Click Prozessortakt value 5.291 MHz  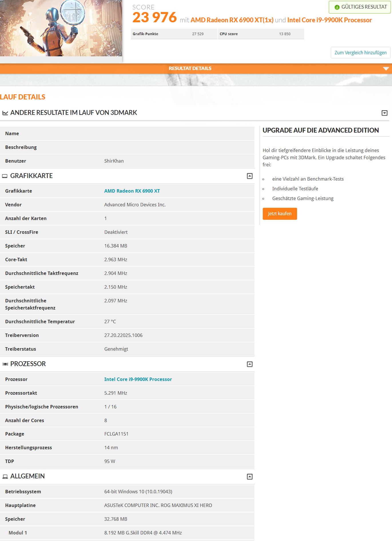(116, 393)
